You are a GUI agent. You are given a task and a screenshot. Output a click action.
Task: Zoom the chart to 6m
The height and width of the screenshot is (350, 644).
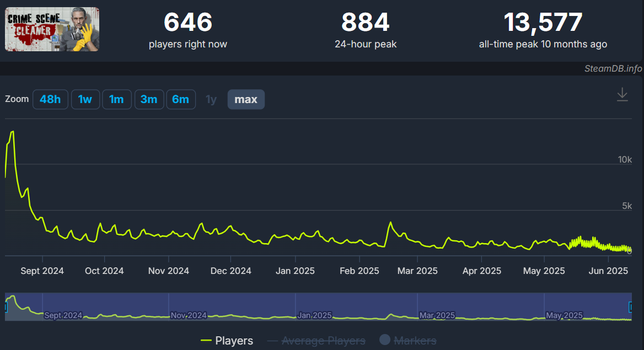coord(180,99)
